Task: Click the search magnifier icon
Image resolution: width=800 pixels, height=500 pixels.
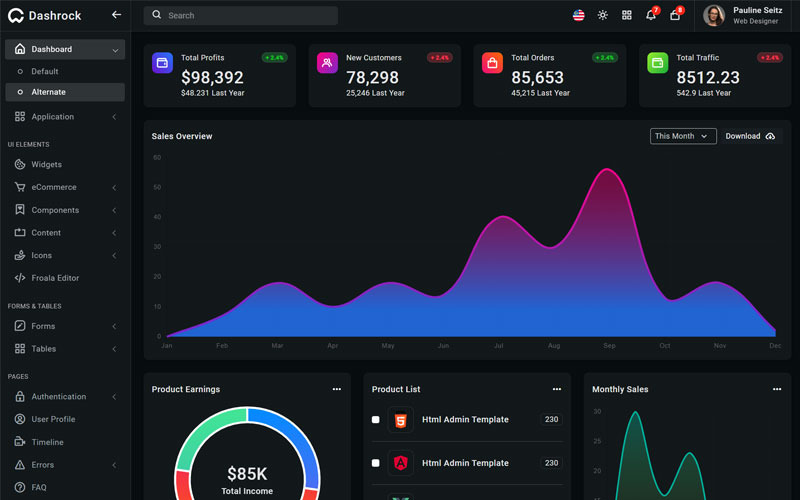Action: (157, 15)
